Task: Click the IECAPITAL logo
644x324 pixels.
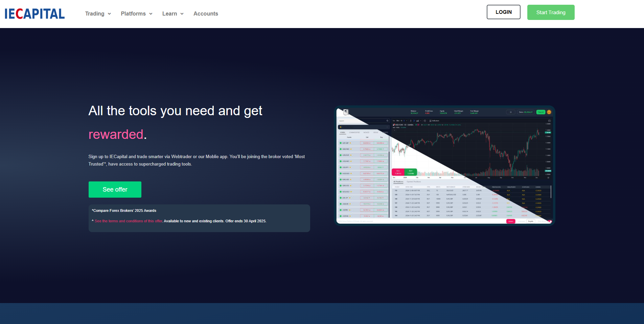Action: [34, 14]
